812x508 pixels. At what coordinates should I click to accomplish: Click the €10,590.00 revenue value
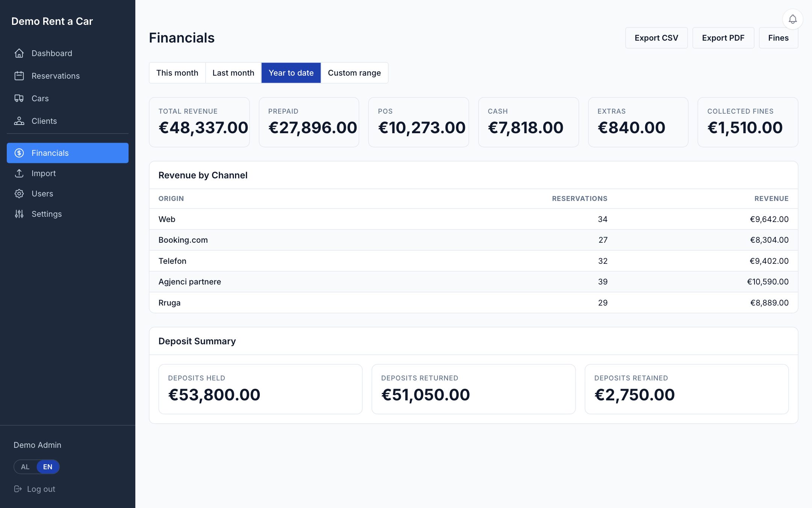[768, 282]
